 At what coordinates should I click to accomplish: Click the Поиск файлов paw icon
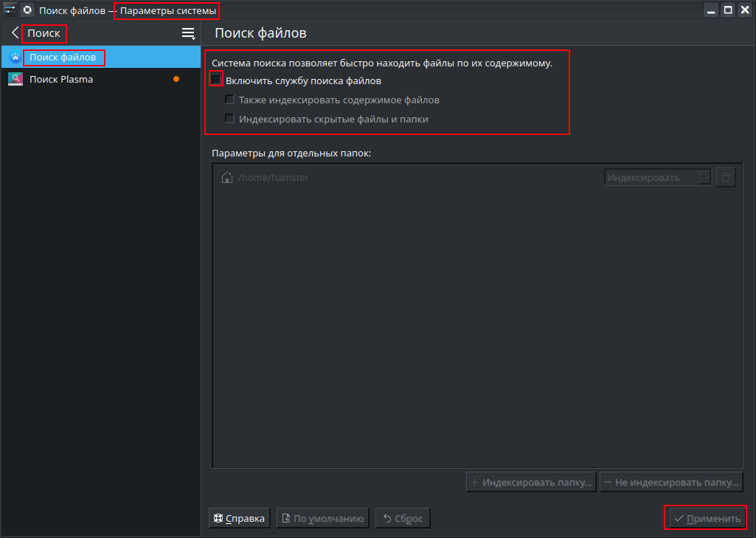click(x=15, y=58)
